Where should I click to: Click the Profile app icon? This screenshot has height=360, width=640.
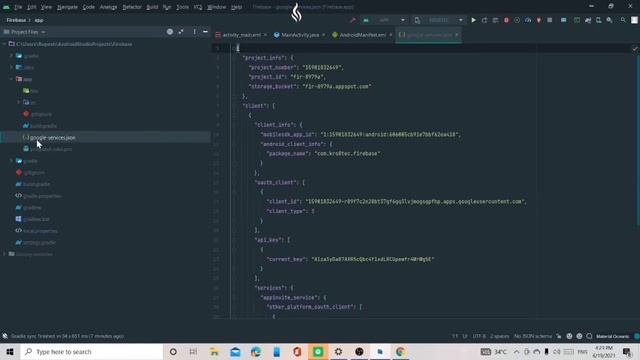click(x=528, y=20)
